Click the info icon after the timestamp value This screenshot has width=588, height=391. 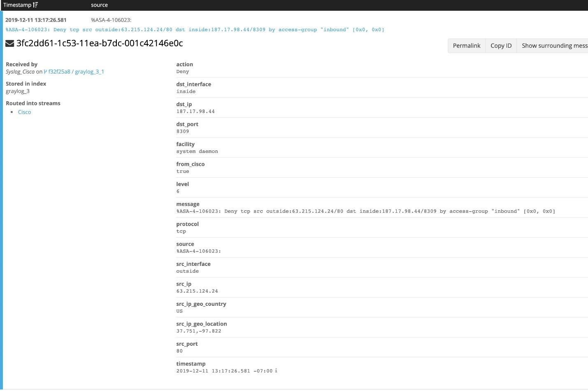tap(276, 371)
